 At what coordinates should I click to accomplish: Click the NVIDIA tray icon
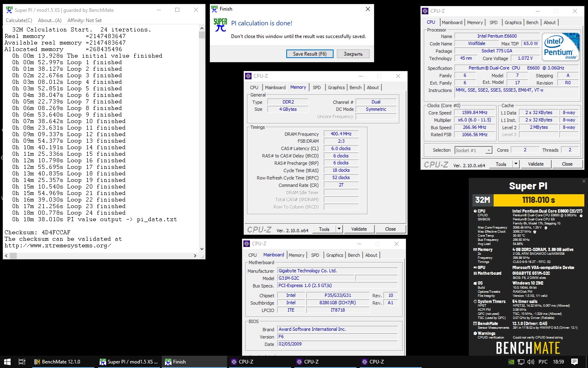pyautogui.click(x=511, y=362)
